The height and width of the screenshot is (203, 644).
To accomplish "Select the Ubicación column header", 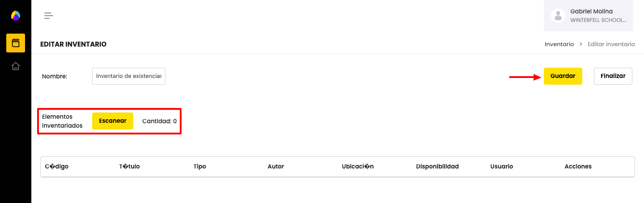I will click(x=358, y=167).
